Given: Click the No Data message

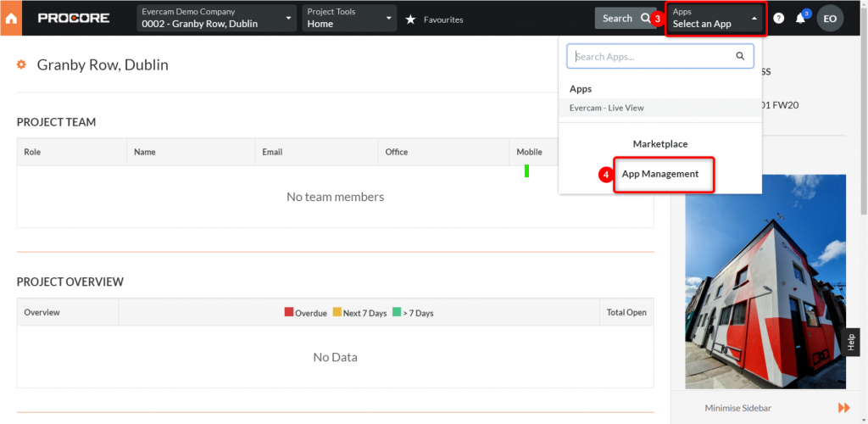Looking at the screenshot, I should pos(335,357).
